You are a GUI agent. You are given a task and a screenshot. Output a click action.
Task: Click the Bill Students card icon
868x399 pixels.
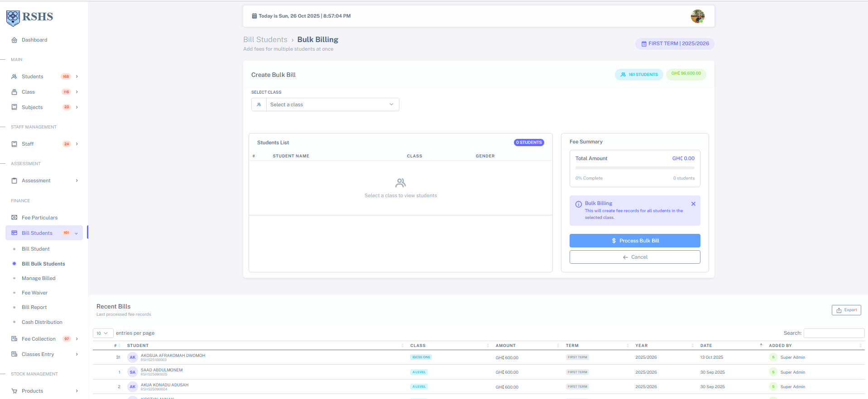click(x=14, y=233)
